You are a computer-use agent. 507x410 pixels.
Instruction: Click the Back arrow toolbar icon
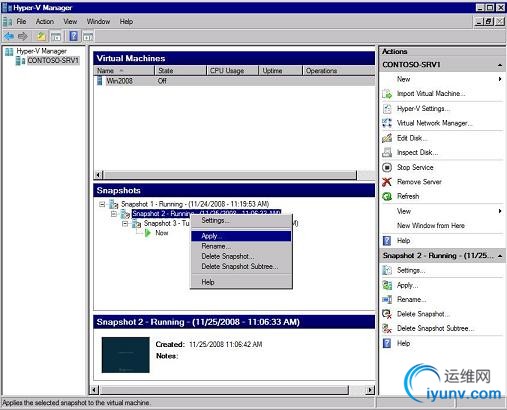coord(8,36)
